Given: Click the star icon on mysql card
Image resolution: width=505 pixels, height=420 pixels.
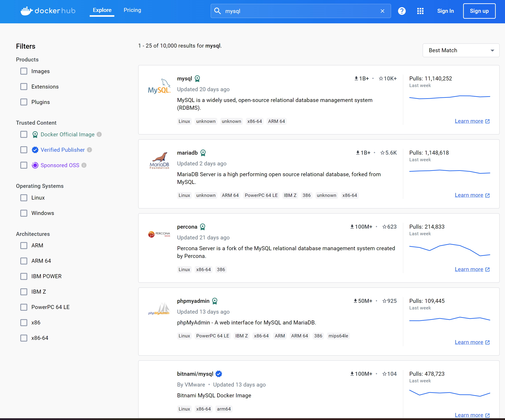Looking at the screenshot, I should click(381, 78).
